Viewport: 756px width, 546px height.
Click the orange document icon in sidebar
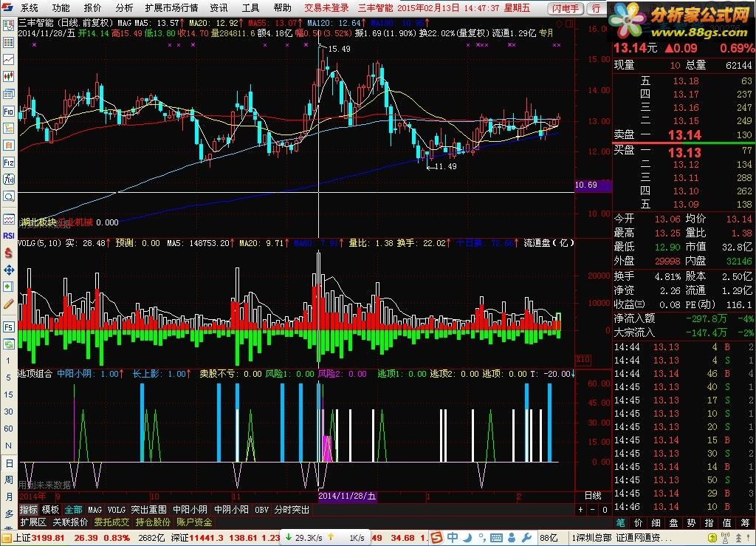pos(9,146)
